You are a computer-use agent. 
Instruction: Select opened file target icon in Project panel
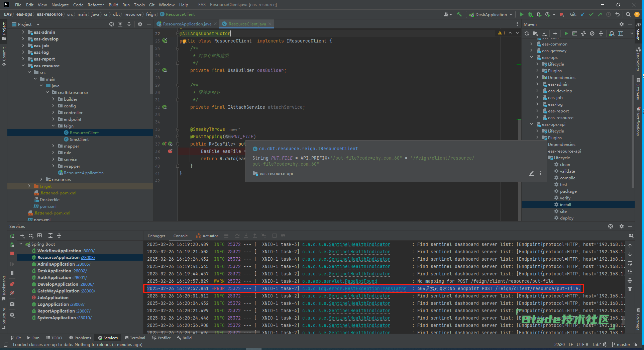click(112, 24)
